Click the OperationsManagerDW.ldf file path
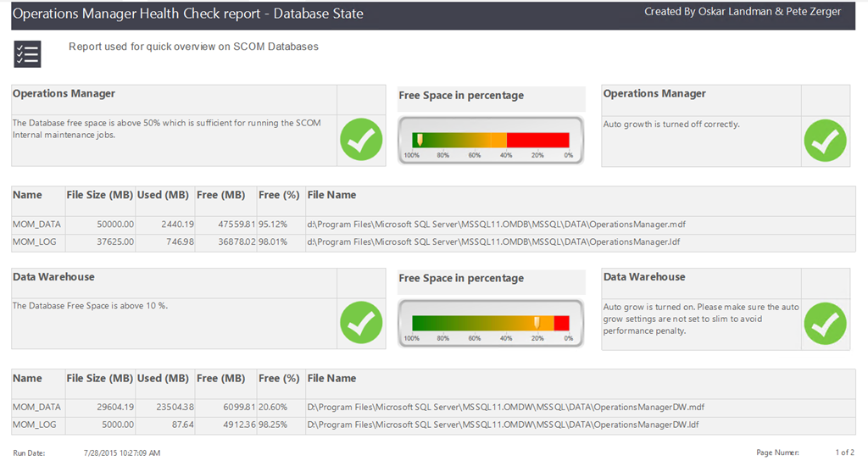The height and width of the screenshot is (472, 868). (504, 425)
